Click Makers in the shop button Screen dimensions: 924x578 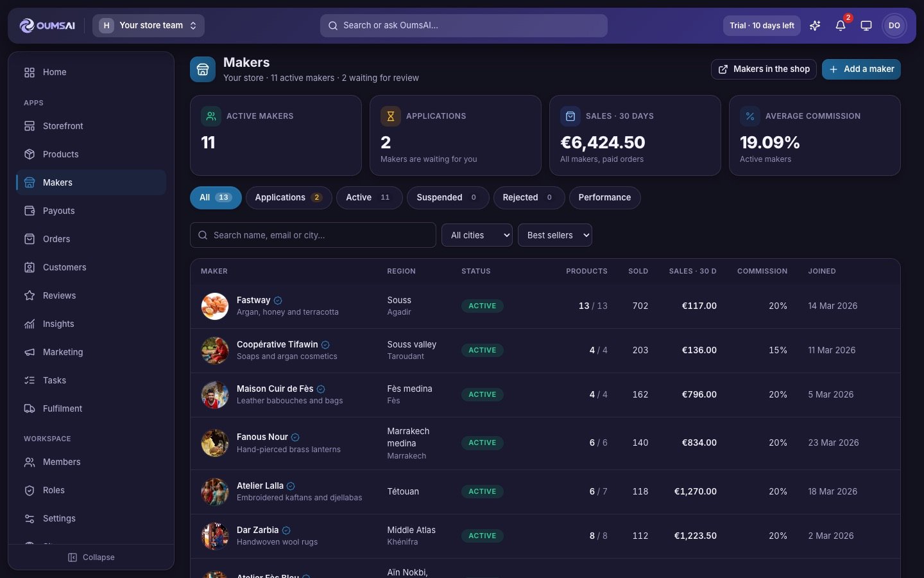click(764, 69)
